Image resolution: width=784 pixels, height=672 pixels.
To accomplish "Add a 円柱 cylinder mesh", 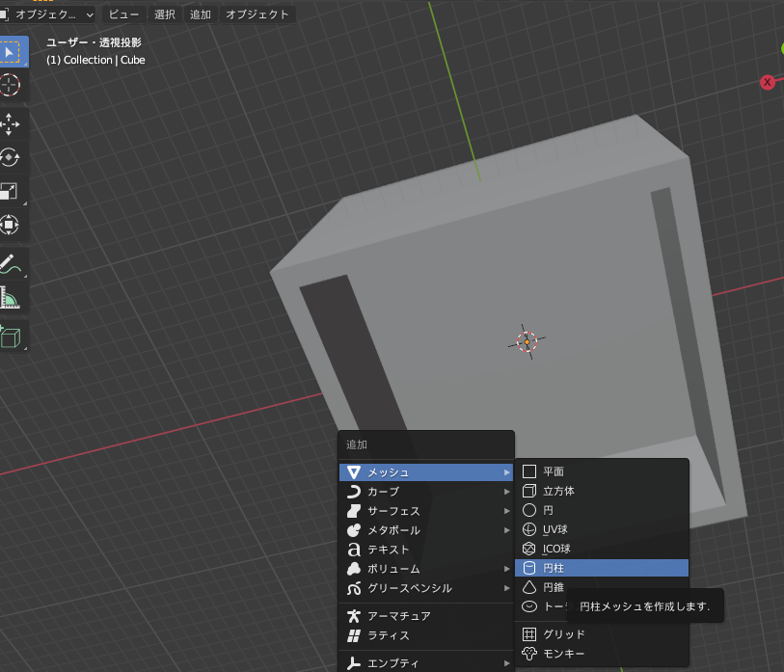I will (602, 568).
